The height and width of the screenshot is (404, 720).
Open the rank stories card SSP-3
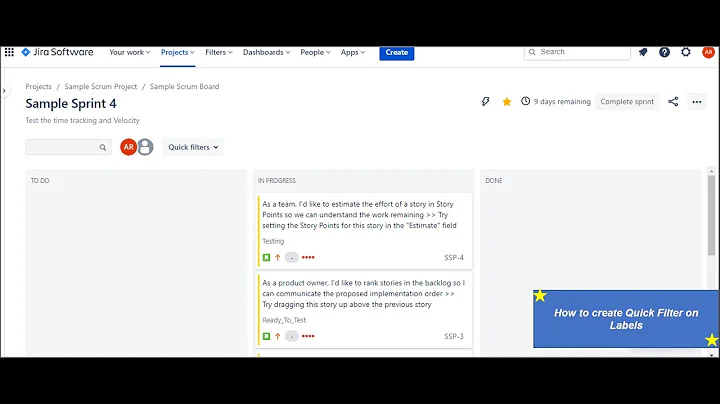[364, 310]
